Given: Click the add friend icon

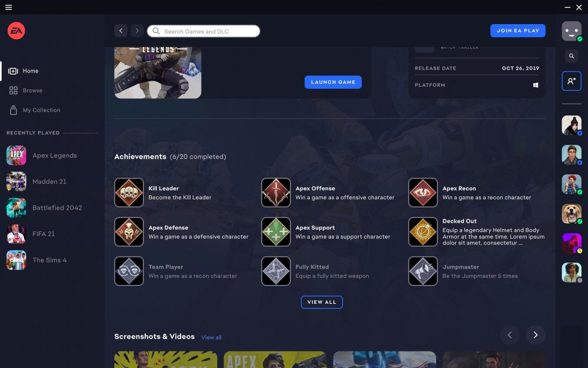Looking at the screenshot, I should tap(571, 81).
